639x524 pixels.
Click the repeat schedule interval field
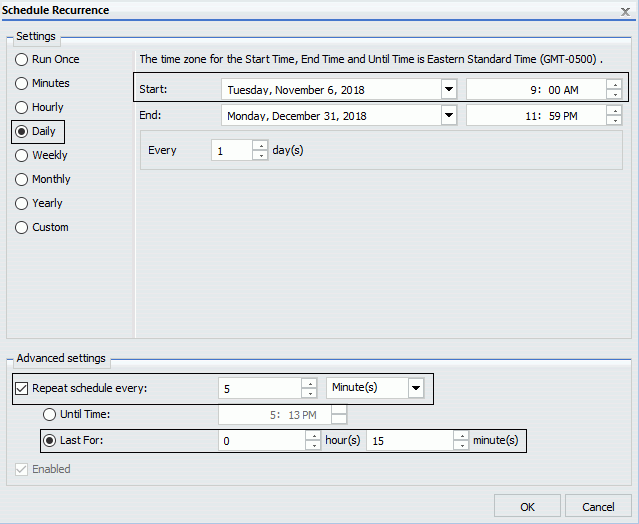(260, 388)
